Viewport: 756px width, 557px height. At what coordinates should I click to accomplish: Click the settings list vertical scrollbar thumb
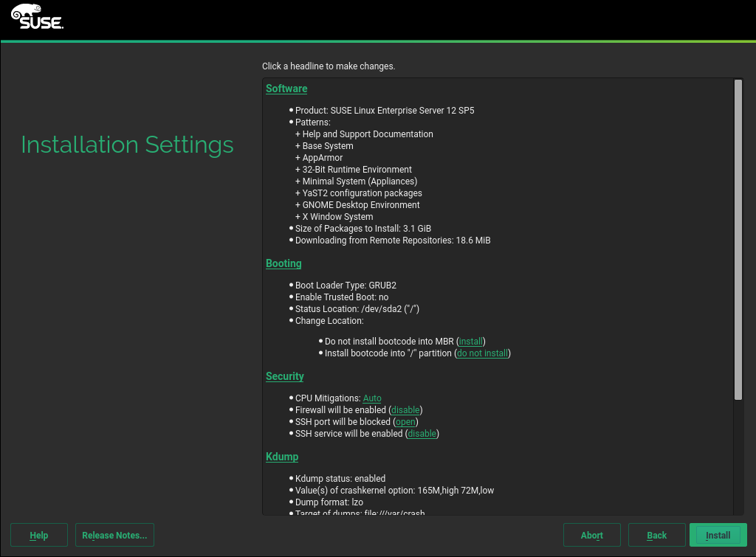point(738,240)
